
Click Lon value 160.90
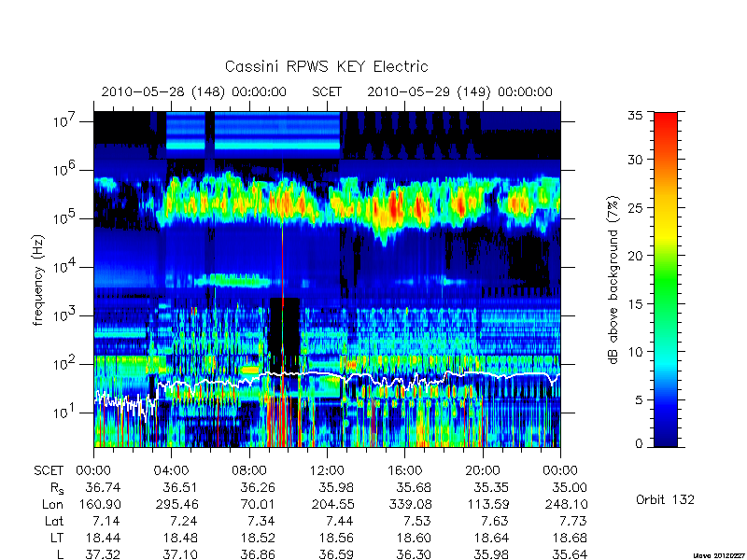click(x=100, y=504)
